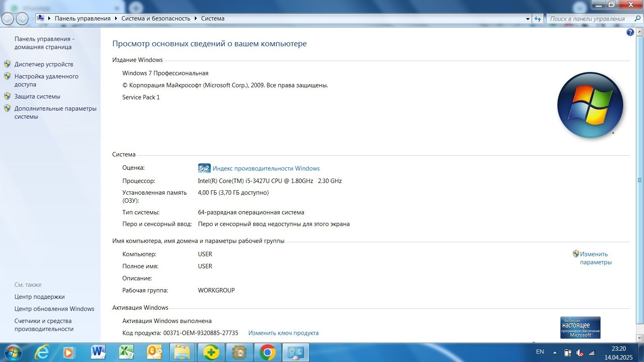Open 'Счетчики и средства производительности'
The width and height of the screenshot is (644, 362).
click(x=44, y=325)
